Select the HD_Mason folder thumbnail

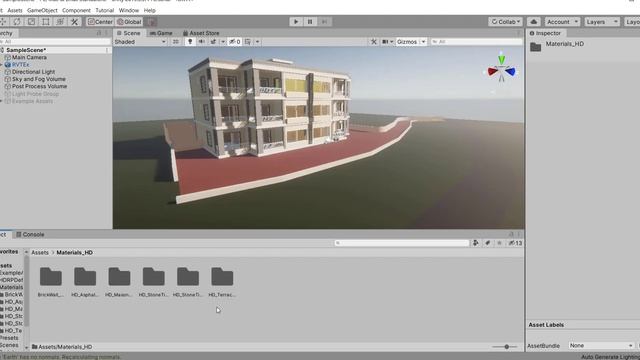pos(119,277)
